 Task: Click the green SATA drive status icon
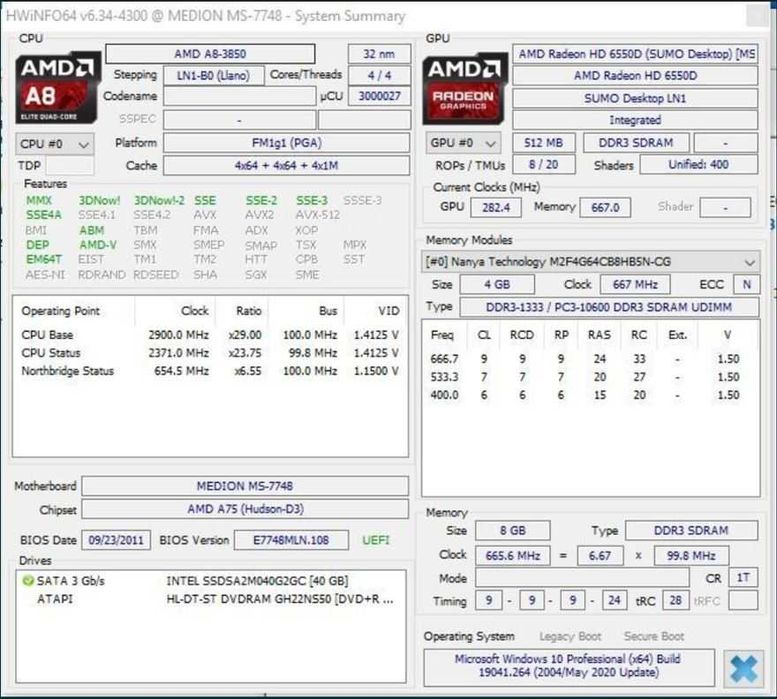click(x=28, y=581)
